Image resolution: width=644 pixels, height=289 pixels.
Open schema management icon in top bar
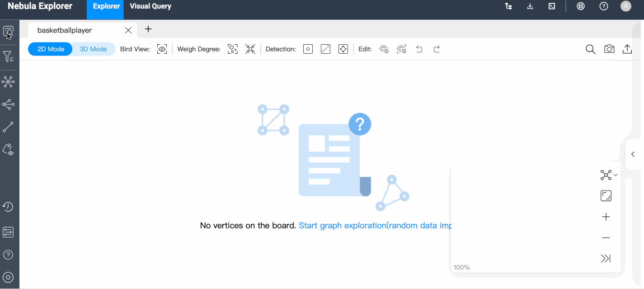pos(509,6)
